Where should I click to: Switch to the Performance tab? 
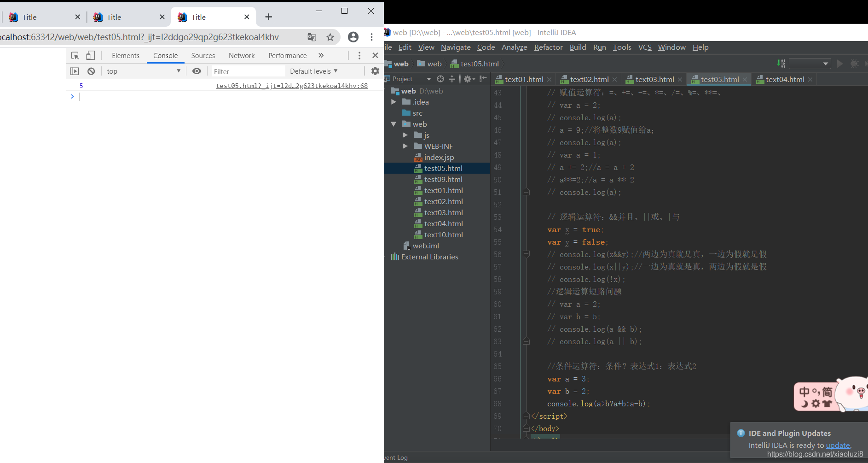coord(287,55)
